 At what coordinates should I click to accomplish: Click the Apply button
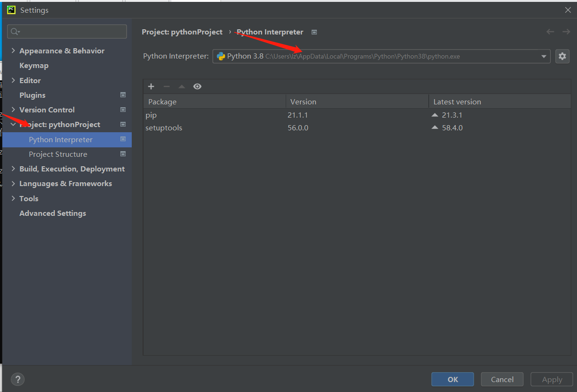pos(552,379)
